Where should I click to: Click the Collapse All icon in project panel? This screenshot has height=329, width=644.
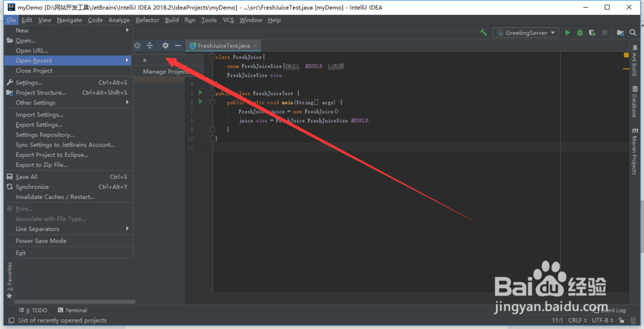tap(150, 46)
